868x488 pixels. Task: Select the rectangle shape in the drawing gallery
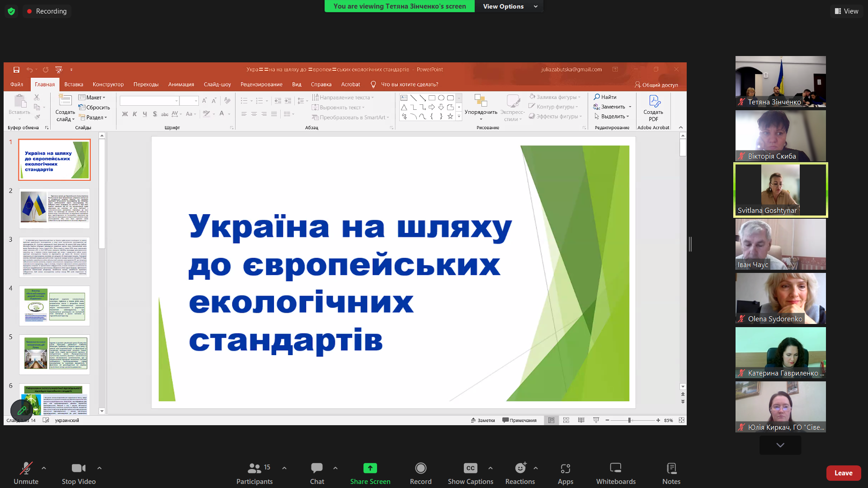pos(432,97)
